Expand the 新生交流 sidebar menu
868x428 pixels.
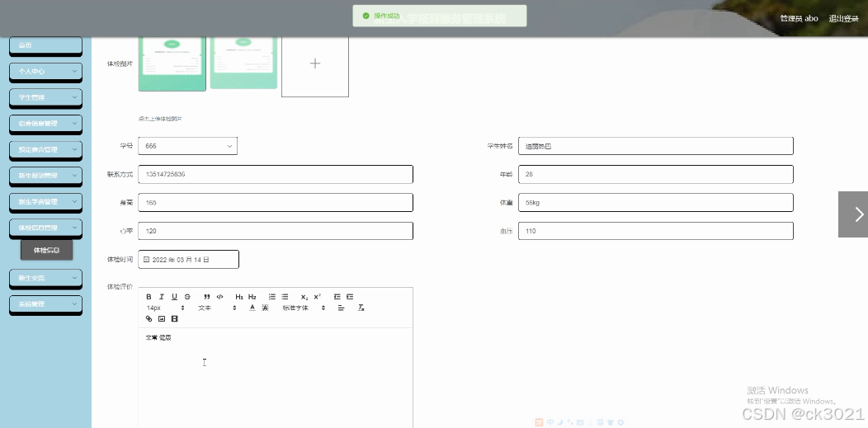point(45,278)
